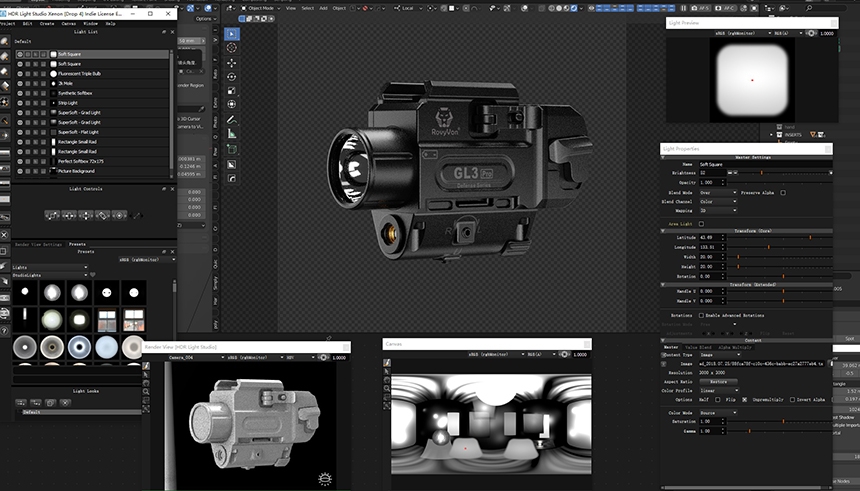
Task: Click the Name field containing Soft Square
Action: pos(765,164)
